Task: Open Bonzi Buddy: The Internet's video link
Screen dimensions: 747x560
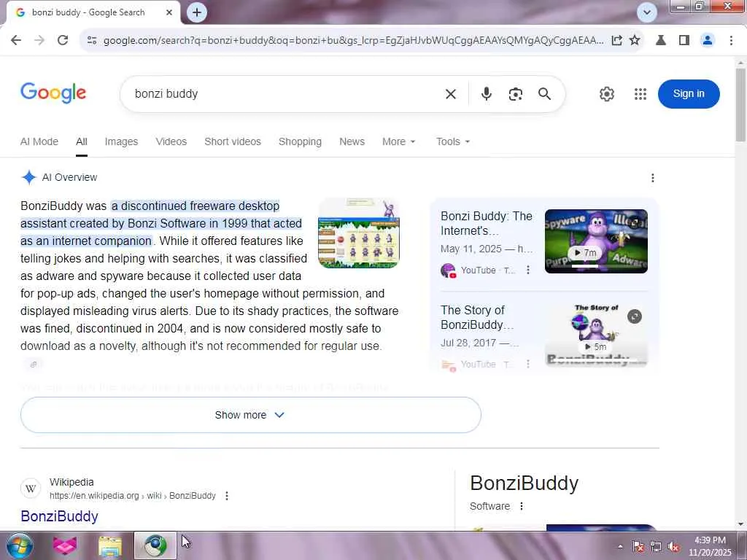Action: [487, 223]
